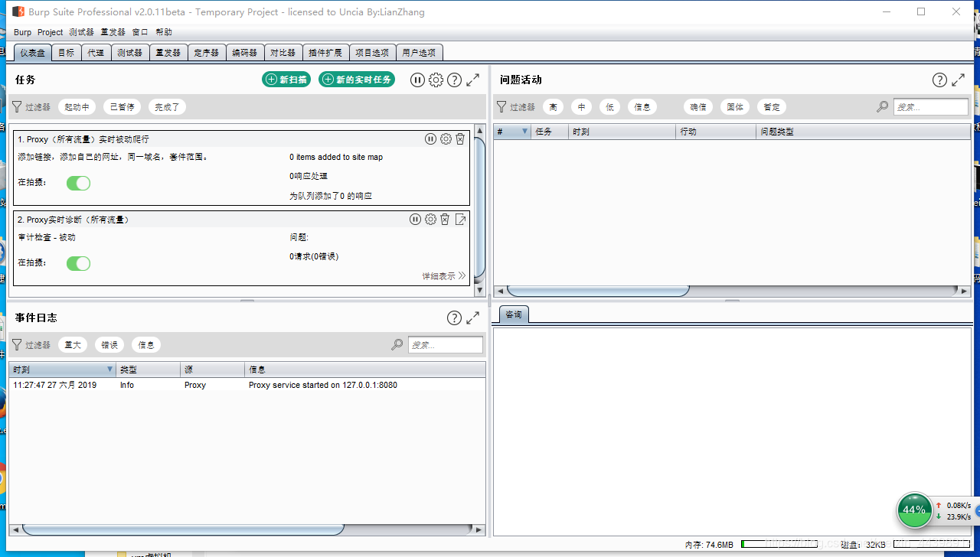Click the filter funnel icon in Tasks

17,107
